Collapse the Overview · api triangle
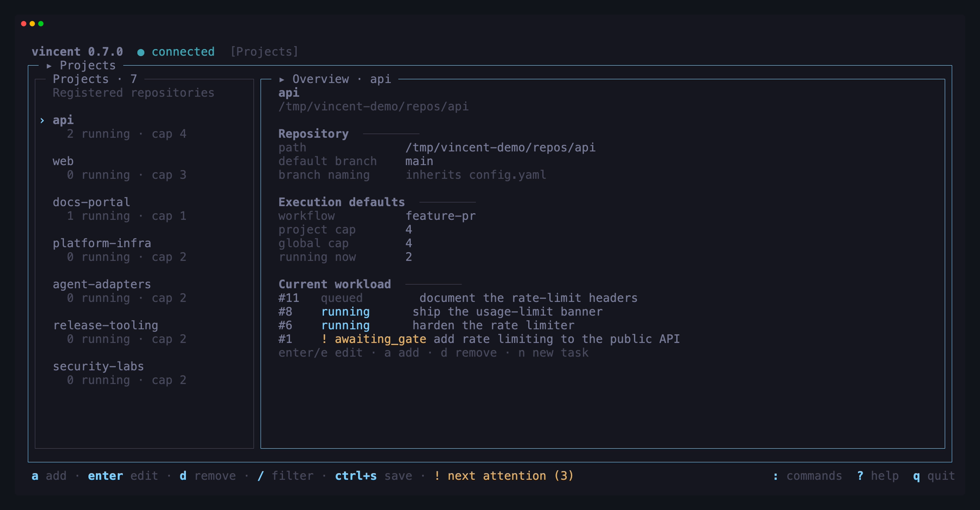The height and width of the screenshot is (510, 980). click(x=282, y=80)
